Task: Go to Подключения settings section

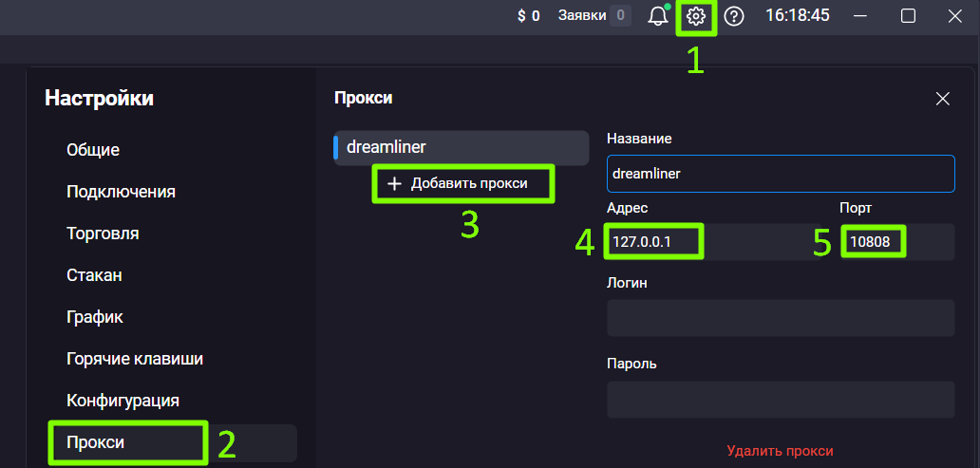Action: (x=121, y=192)
